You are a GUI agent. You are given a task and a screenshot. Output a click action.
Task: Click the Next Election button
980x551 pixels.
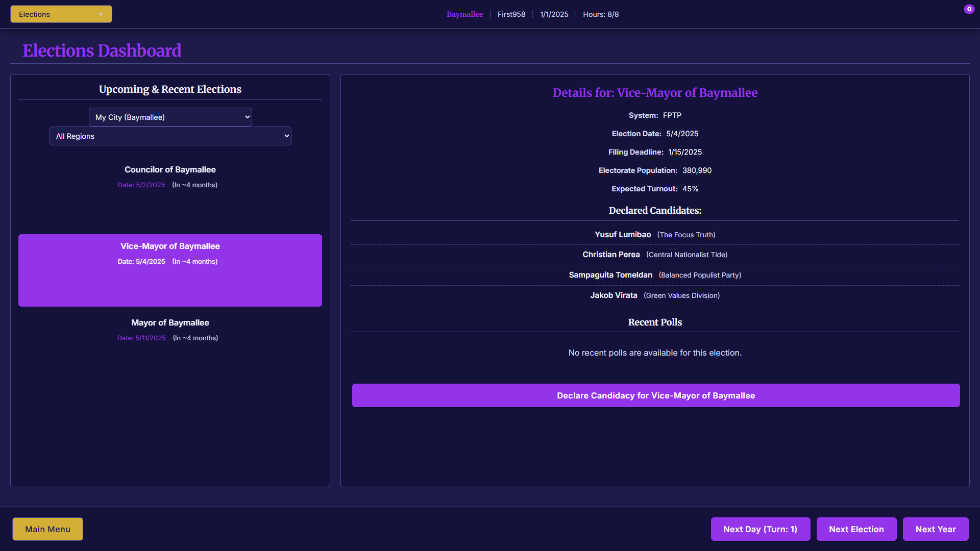point(856,529)
